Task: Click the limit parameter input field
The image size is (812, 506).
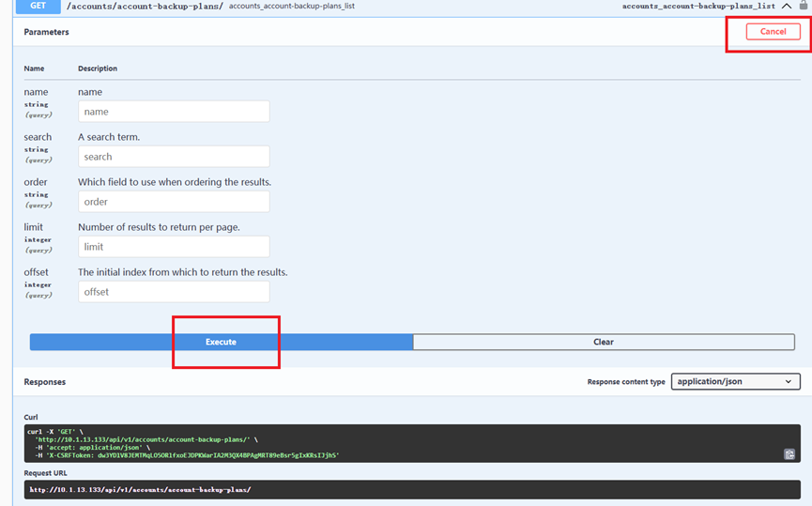Action: point(174,247)
